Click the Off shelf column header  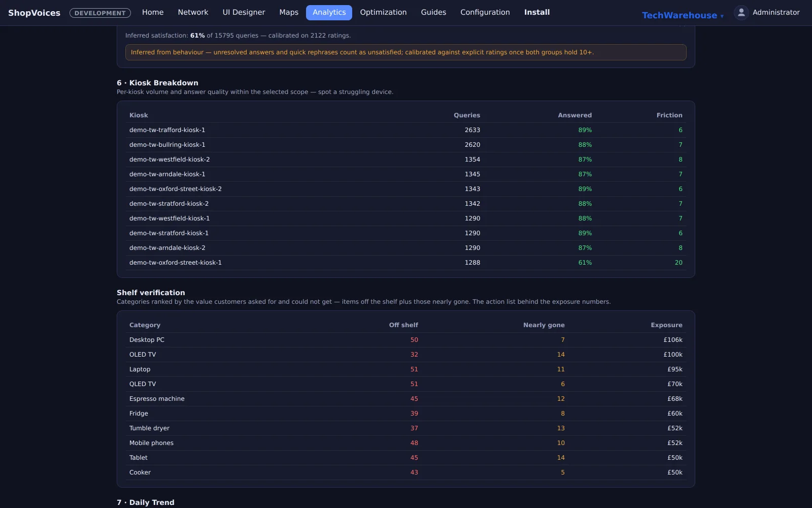coord(403,325)
